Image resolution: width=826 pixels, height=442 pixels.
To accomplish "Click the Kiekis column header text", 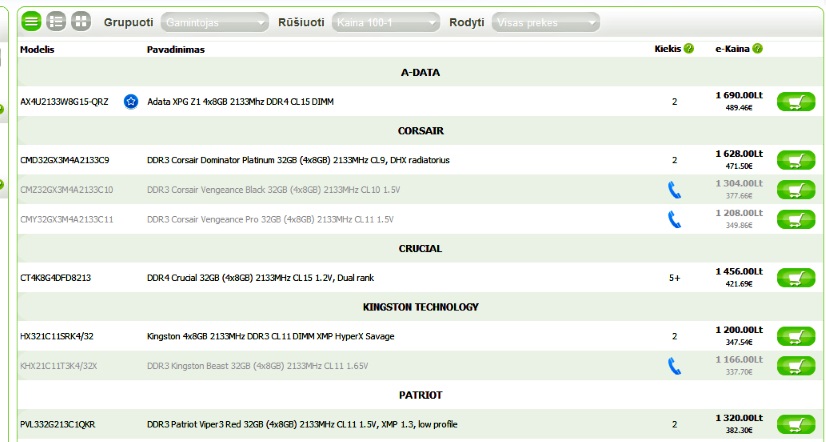I will pos(667,49).
